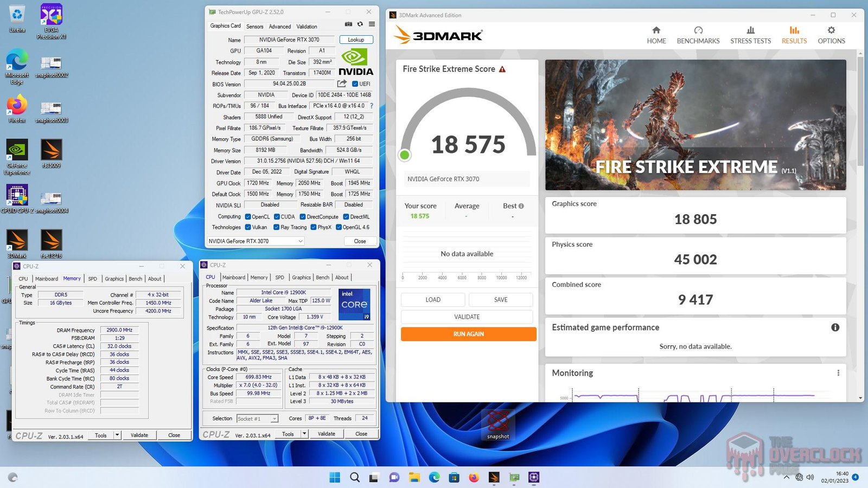Click the OPTIONS gear in 3DMark
Image resolution: width=868 pixels, height=488 pixels.
point(831,36)
